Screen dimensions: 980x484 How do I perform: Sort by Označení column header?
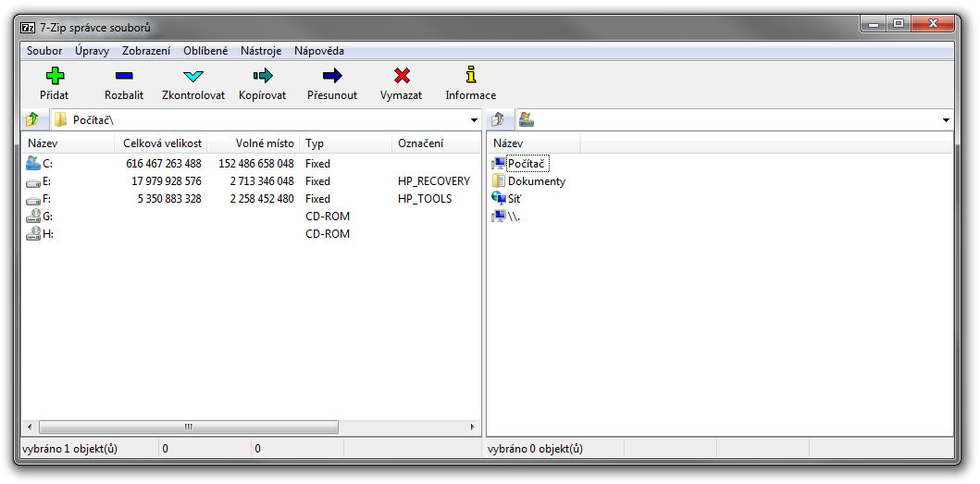point(436,143)
